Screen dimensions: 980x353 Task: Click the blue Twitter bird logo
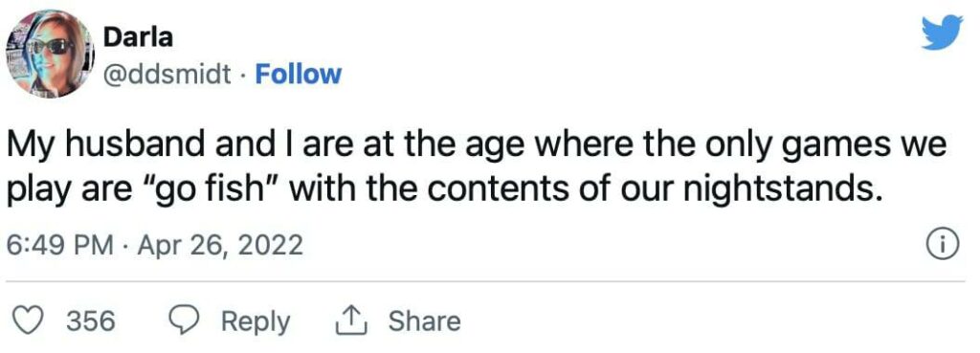[x=943, y=32]
